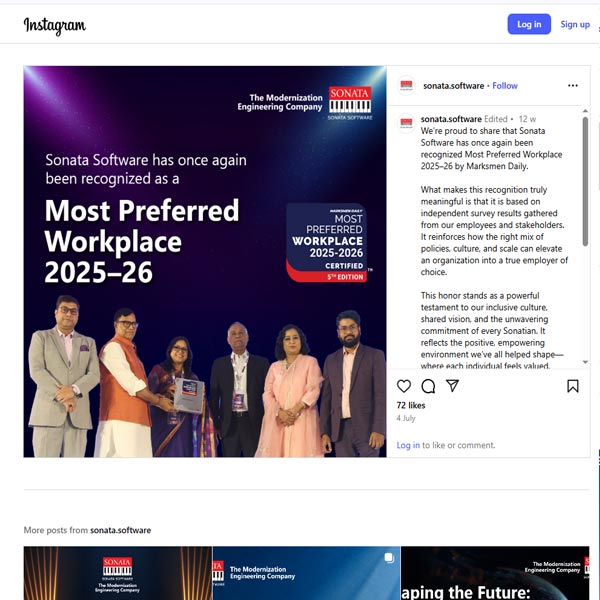
Task: Click the avatar next to the caption
Action: pos(406,123)
